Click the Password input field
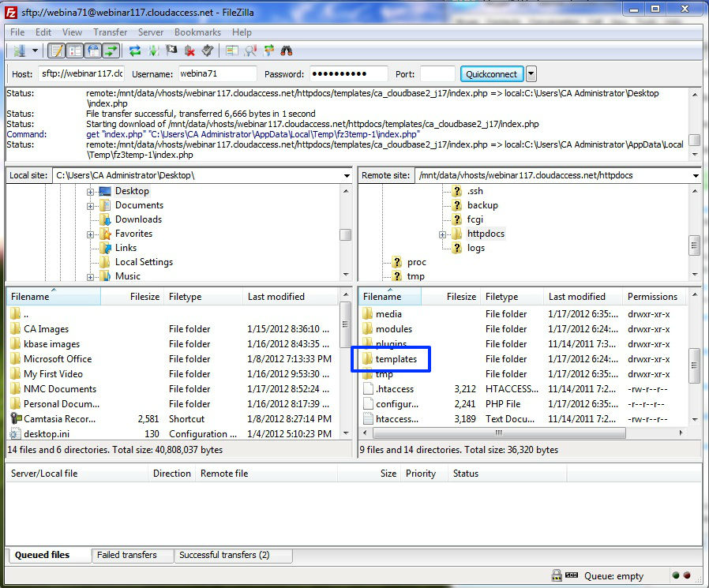Screen dimensions: 709x588 coord(349,73)
